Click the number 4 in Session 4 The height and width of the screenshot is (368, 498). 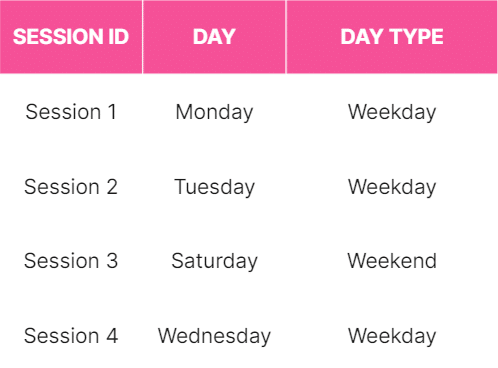click(112, 336)
